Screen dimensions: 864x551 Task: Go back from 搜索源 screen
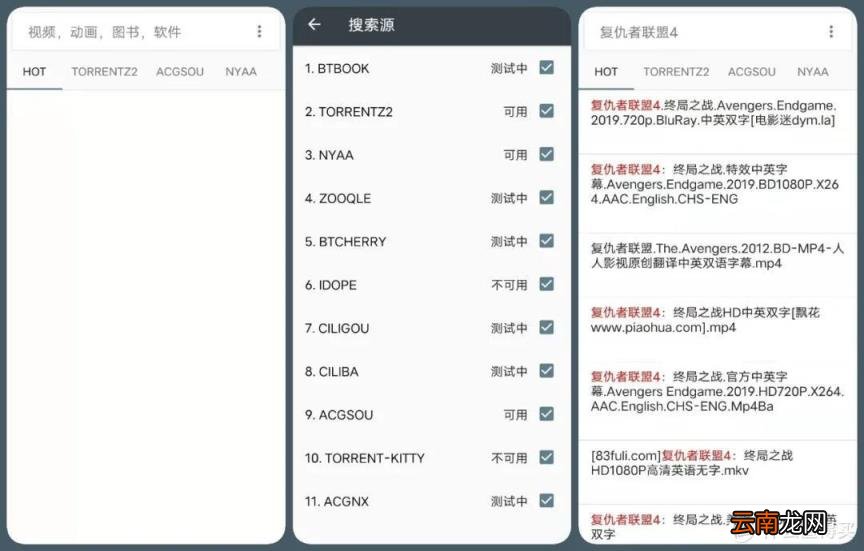pyautogui.click(x=314, y=24)
